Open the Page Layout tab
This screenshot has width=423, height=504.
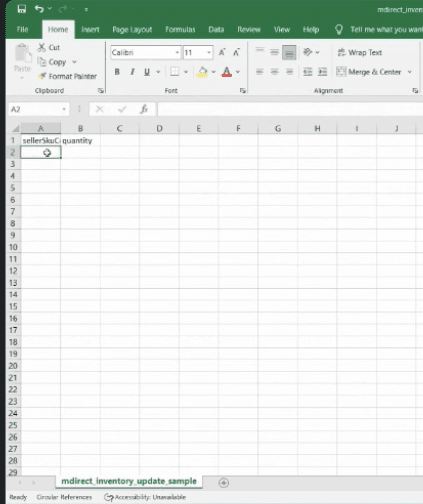click(132, 30)
